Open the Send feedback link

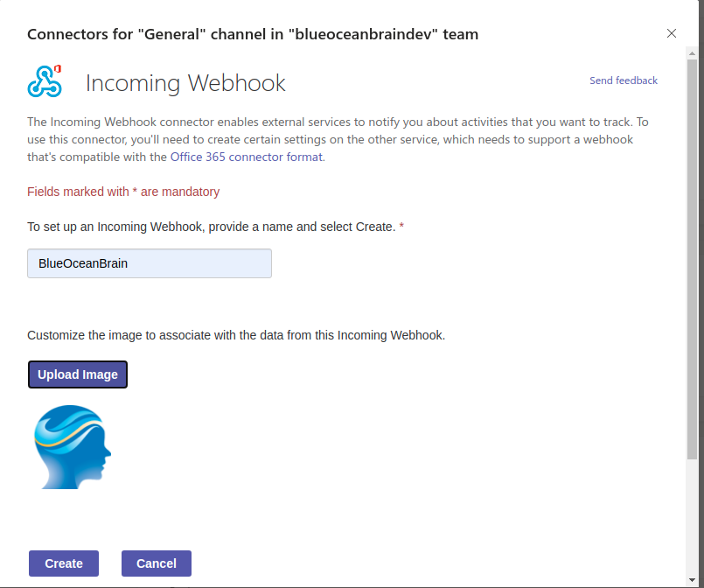click(623, 80)
